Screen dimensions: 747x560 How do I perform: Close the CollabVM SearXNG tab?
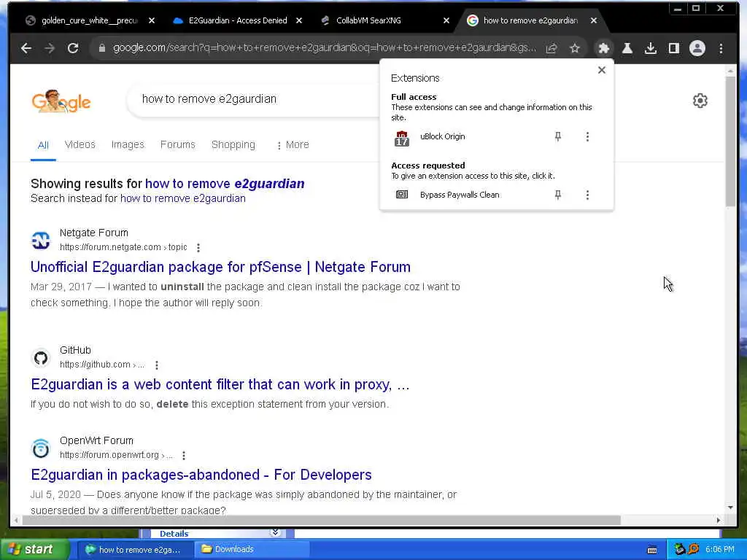(x=446, y=20)
